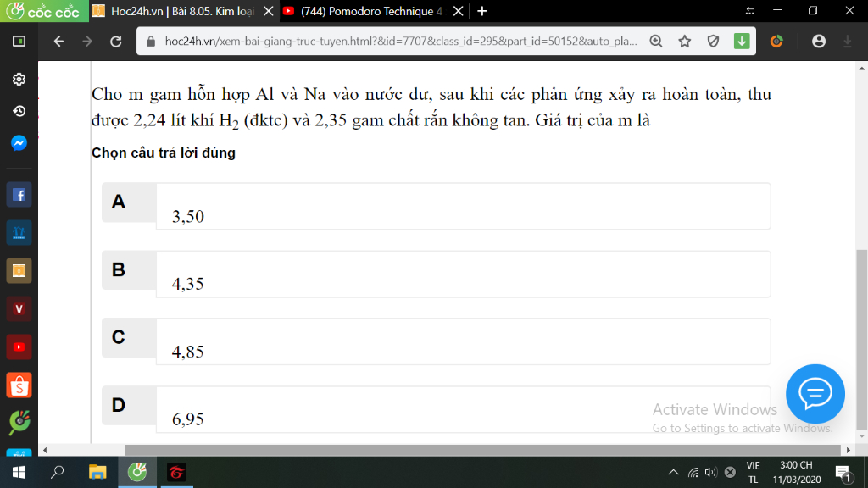The image size is (868, 488).
Task: Open the Wi-Fi network tray icon
Action: tap(693, 473)
